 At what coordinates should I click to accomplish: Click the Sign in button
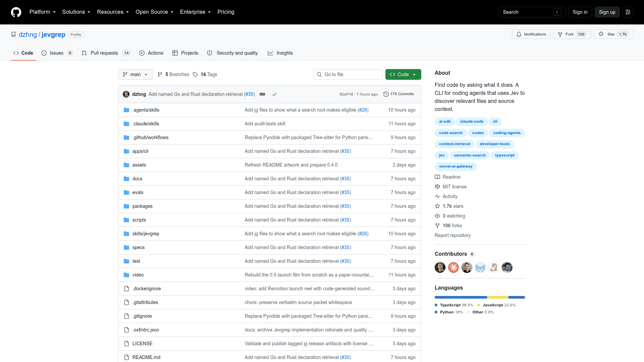pyautogui.click(x=580, y=12)
